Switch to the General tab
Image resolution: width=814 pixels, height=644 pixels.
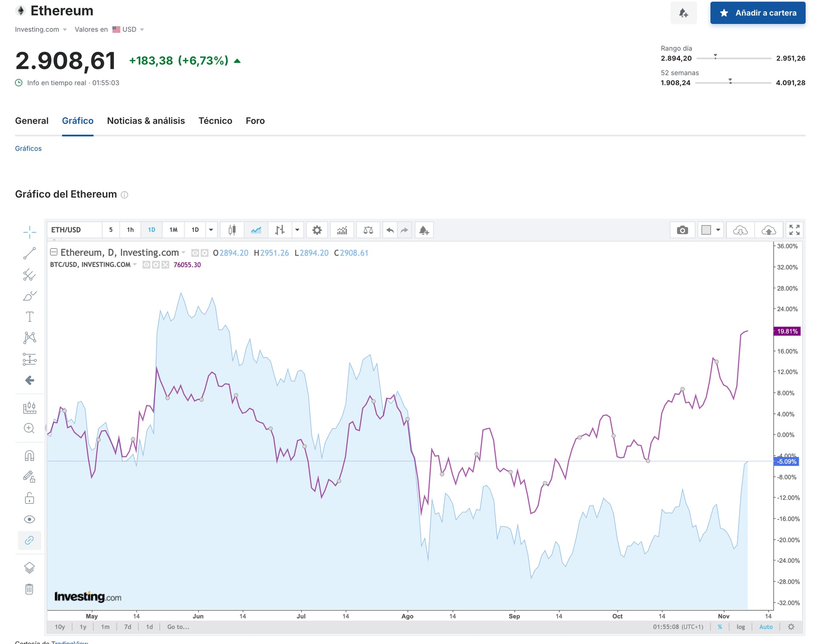tap(32, 121)
